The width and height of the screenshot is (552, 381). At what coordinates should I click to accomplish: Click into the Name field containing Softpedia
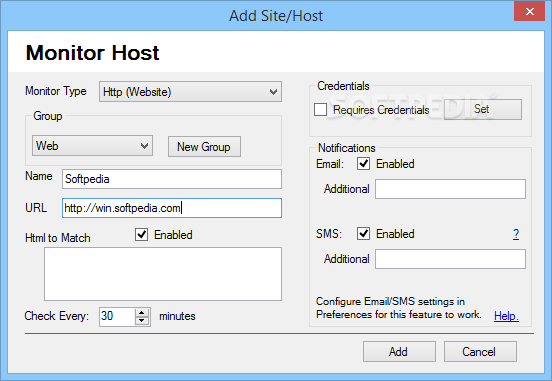point(172,179)
